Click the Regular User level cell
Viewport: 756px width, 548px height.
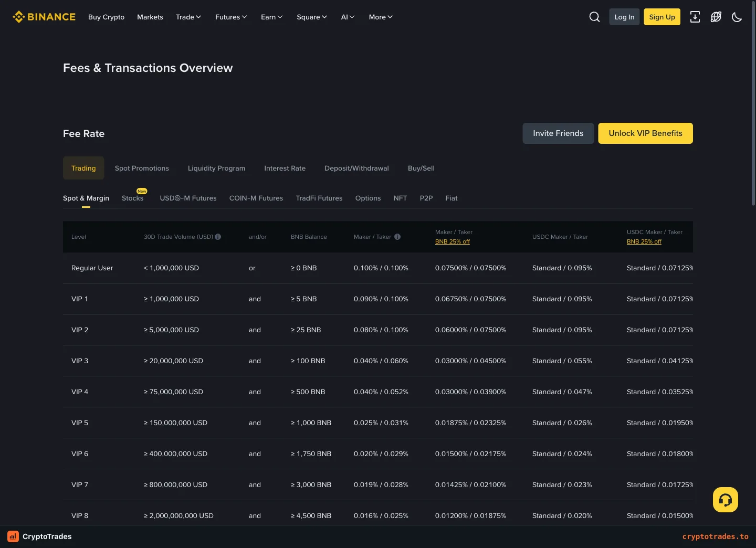pyautogui.click(x=92, y=268)
